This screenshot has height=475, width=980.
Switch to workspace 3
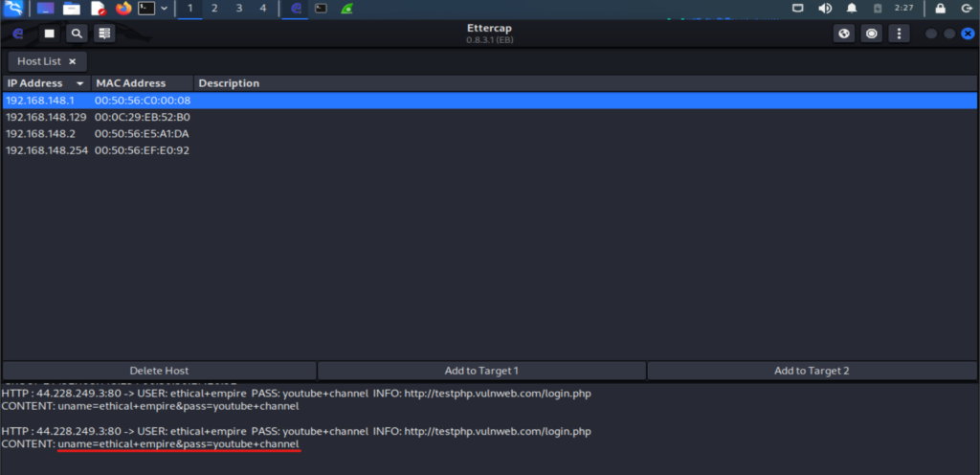pyautogui.click(x=238, y=9)
